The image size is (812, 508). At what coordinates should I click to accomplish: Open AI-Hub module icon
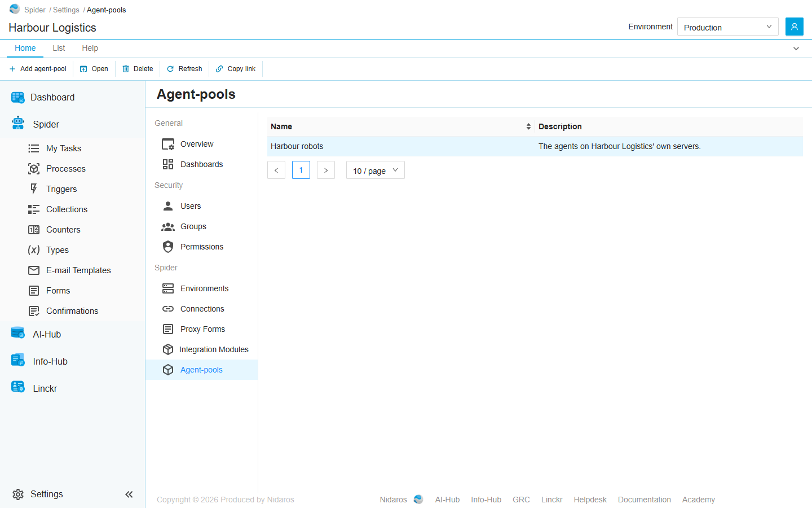pos(18,333)
